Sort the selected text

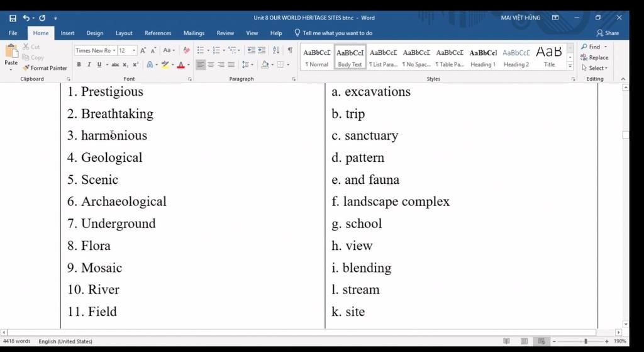[x=276, y=50]
